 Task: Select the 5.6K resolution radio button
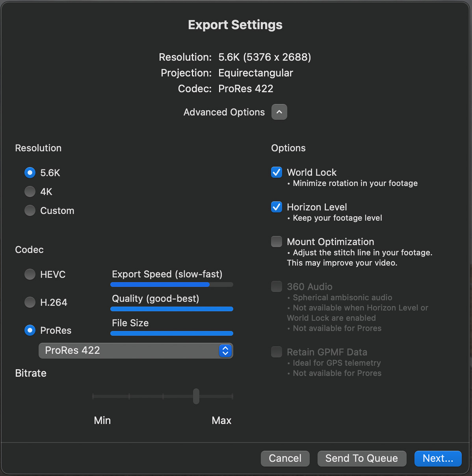[x=30, y=173]
